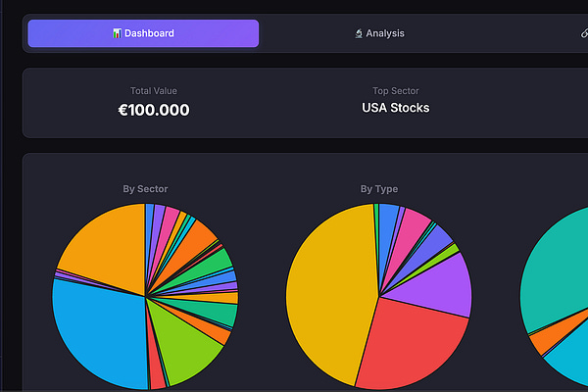The width and height of the screenshot is (588, 392).
Task: Click the red slice in By Type pie
Action: [x=411, y=345]
